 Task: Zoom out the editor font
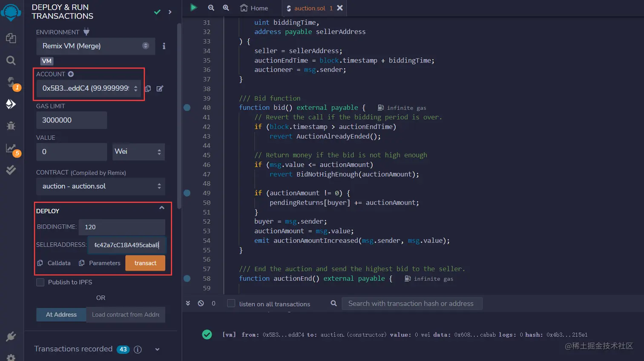[x=211, y=8]
